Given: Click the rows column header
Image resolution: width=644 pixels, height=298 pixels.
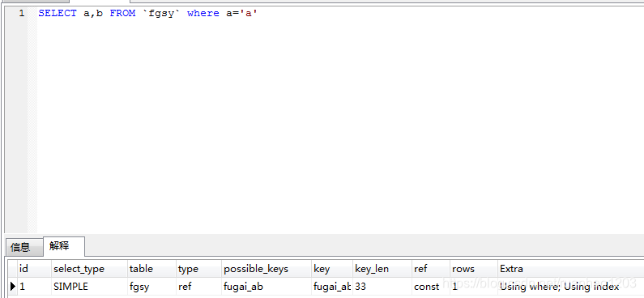Looking at the screenshot, I should tap(474, 269).
